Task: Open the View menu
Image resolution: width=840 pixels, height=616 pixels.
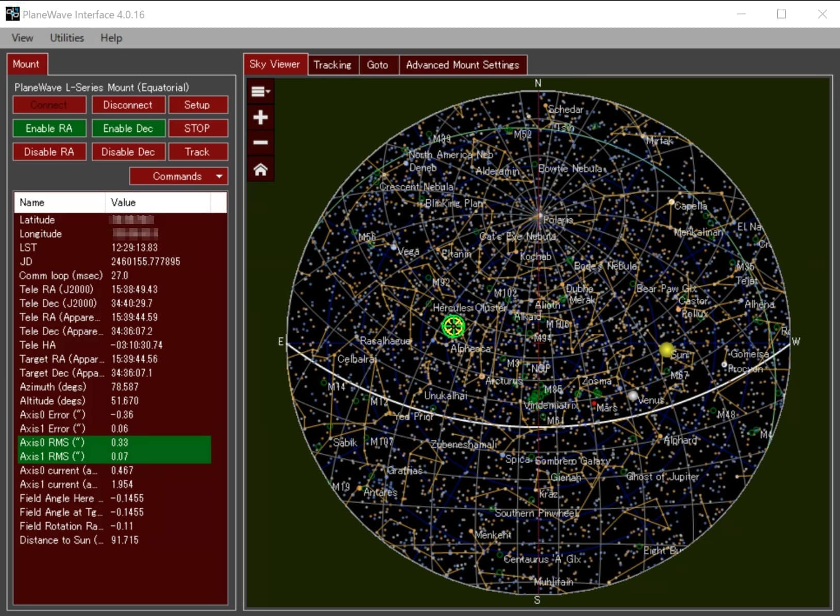Action: [x=22, y=38]
